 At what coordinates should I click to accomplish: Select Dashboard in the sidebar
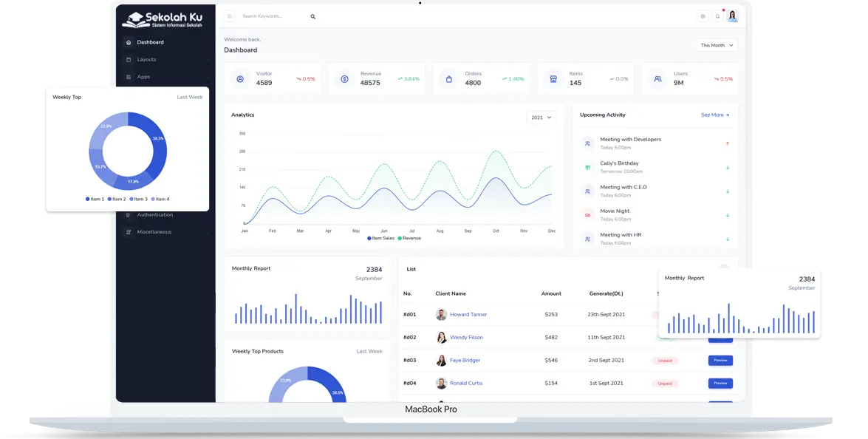[x=150, y=43]
